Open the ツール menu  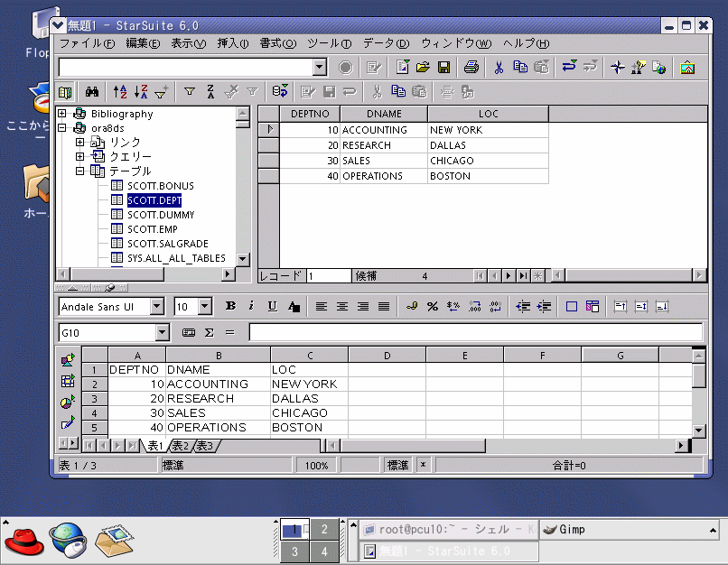[329, 43]
